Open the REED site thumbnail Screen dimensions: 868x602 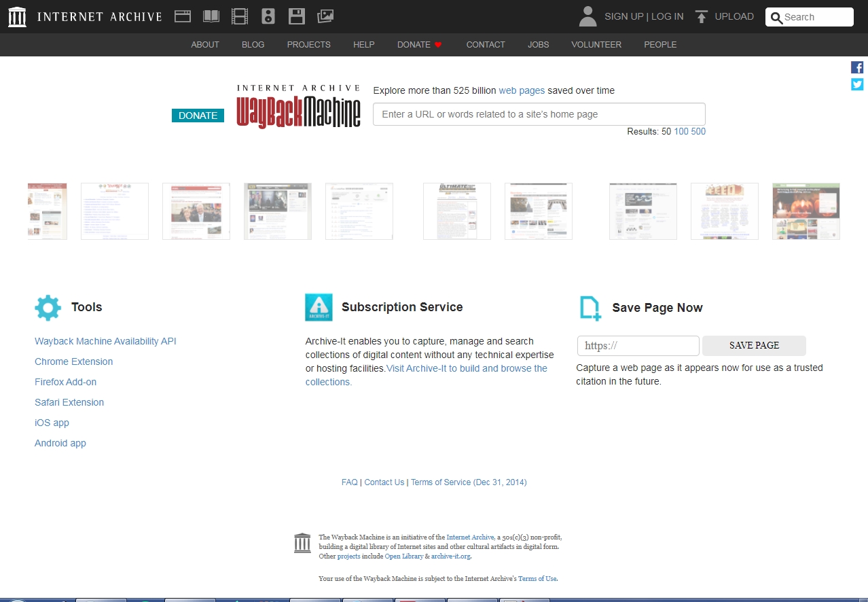point(725,211)
